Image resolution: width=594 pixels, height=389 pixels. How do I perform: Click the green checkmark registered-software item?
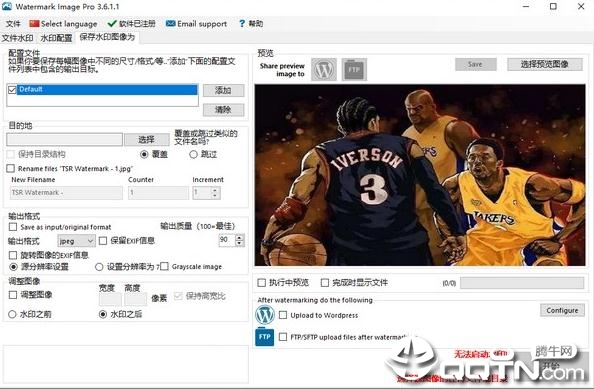[x=131, y=24]
